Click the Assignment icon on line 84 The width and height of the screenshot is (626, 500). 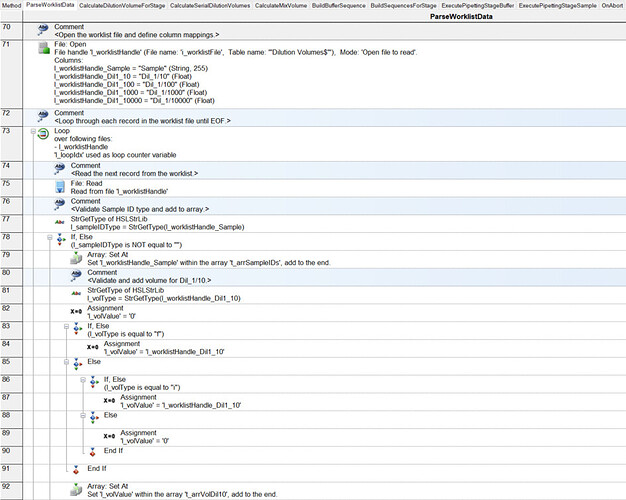coord(93,347)
